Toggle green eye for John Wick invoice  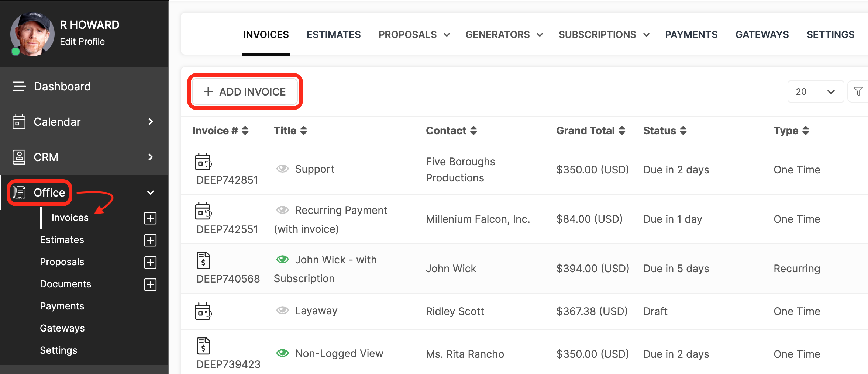(x=283, y=259)
